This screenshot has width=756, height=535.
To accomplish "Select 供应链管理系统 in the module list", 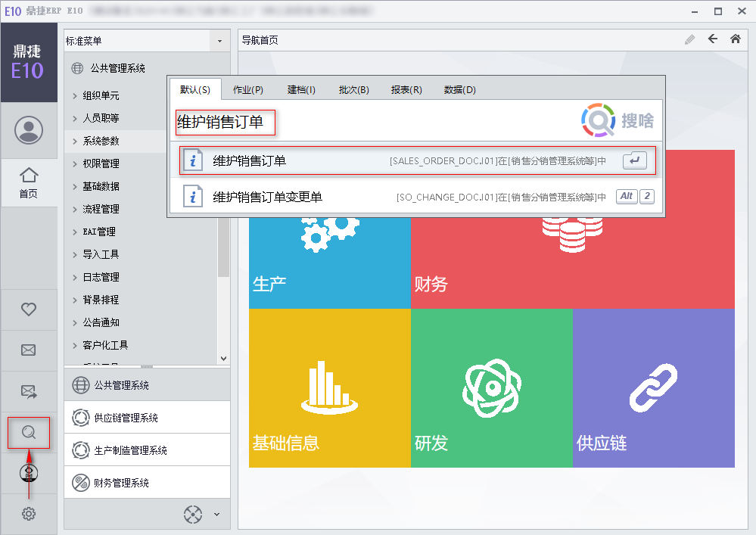I will [126, 418].
